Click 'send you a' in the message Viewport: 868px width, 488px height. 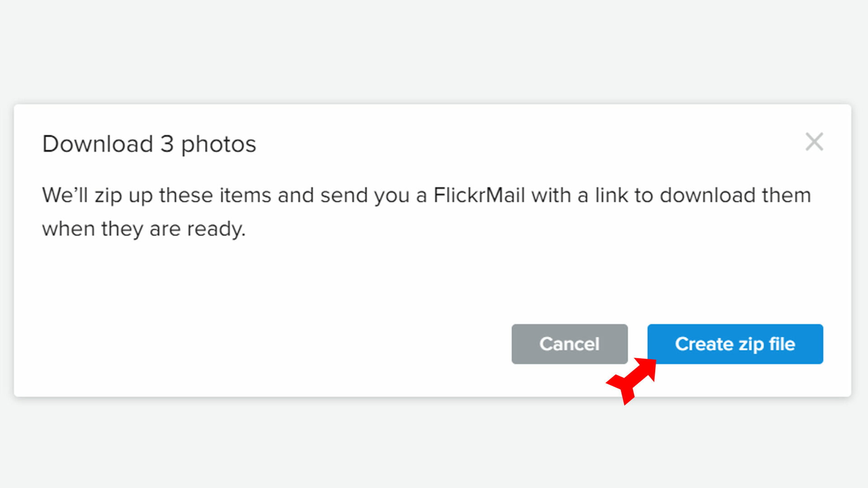pyautogui.click(x=373, y=196)
